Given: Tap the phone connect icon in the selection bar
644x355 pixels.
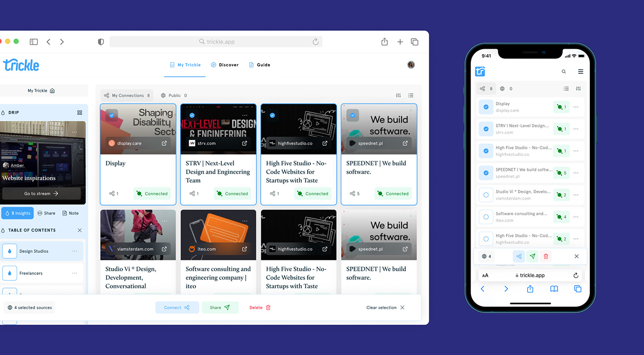Looking at the screenshot, I should pos(519,257).
